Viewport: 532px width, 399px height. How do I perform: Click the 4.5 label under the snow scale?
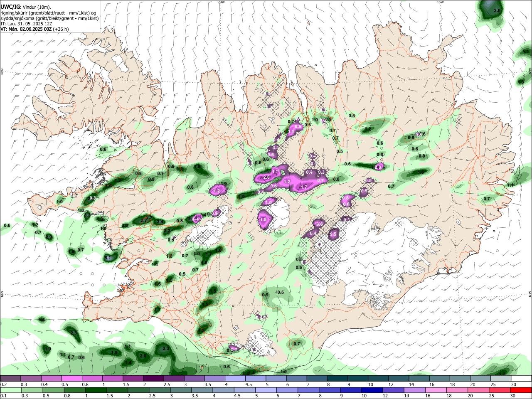pos(249,384)
